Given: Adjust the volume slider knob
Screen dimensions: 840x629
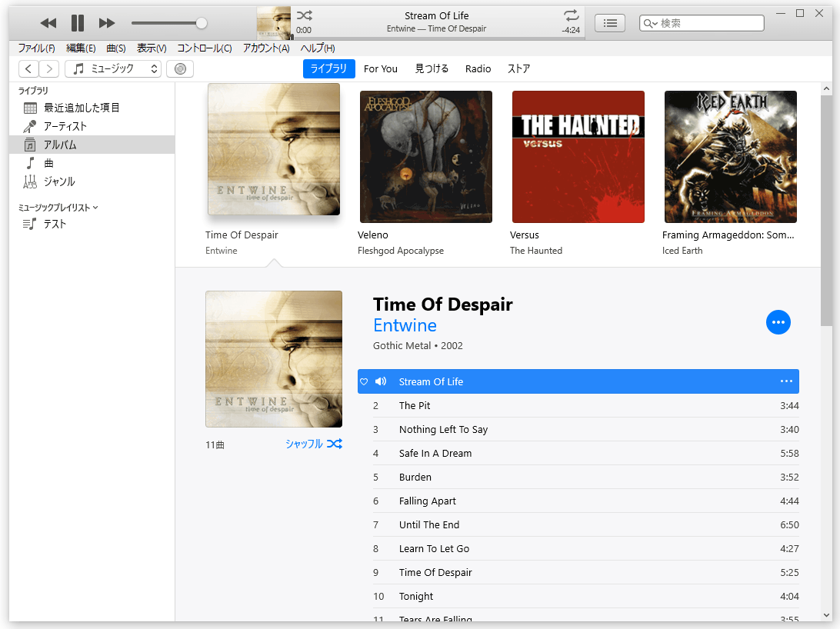Looking at the screenshot, I should pos(202,23).
